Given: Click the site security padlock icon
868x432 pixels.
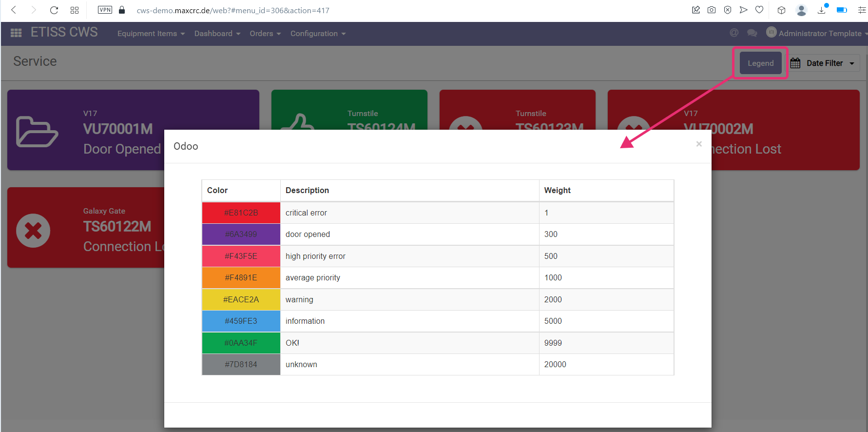Looking at the screenshot, I should [x=122, y=10].
